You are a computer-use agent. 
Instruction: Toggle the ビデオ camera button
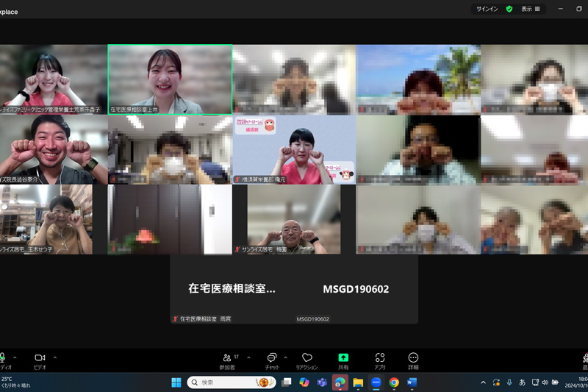(40, 358)
